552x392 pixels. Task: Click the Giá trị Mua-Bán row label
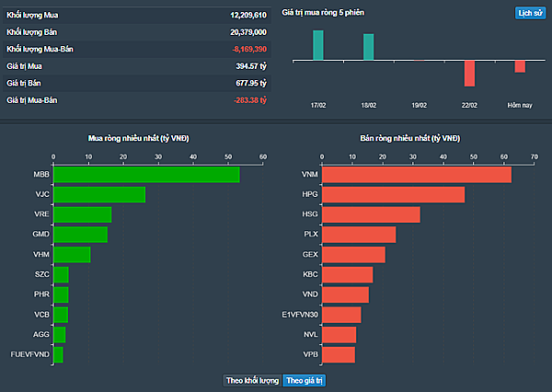[31, 100]
